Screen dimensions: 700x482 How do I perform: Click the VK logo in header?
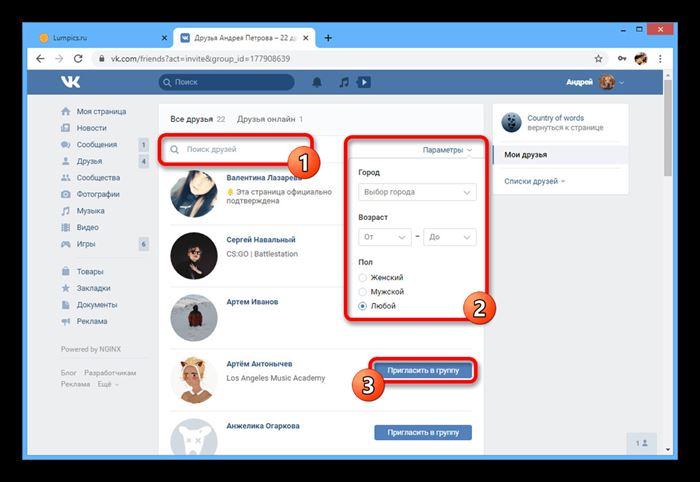(71, 82)
